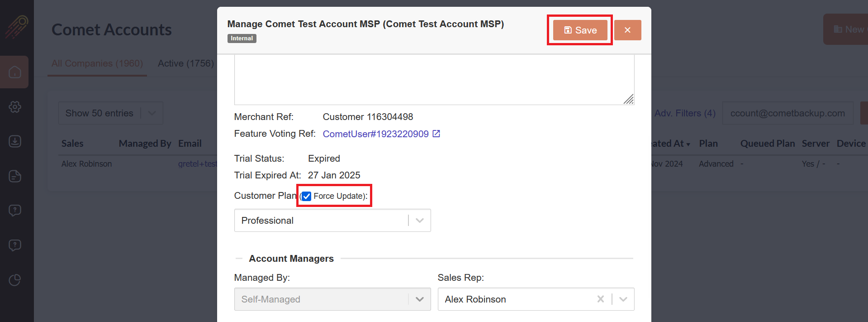This screenshot has width=868, height=322.
Task: Click the external link icon beside CometUser reference
Action: click(436, 134)
